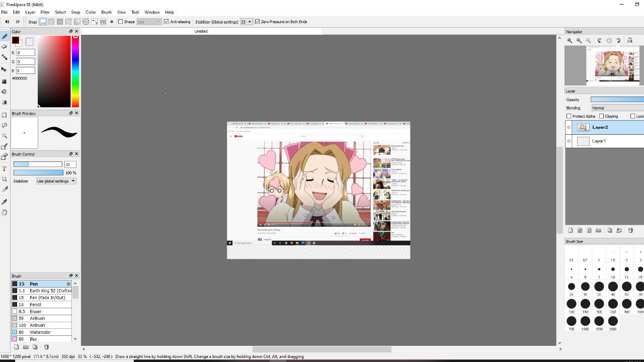
Task: Enable the radial snap
Action: pos(77,22)
